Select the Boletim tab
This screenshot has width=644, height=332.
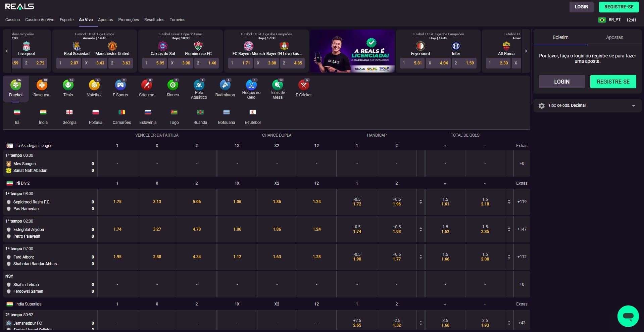[560, 37]
